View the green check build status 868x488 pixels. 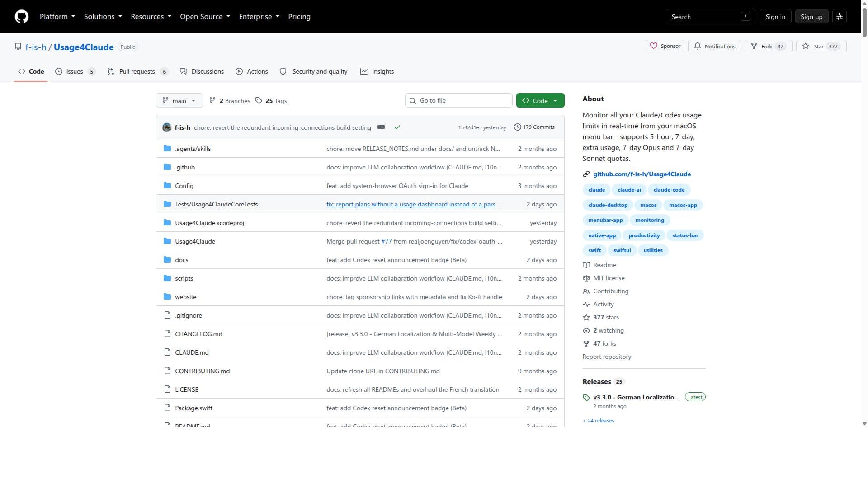click(x=397, y=127)
